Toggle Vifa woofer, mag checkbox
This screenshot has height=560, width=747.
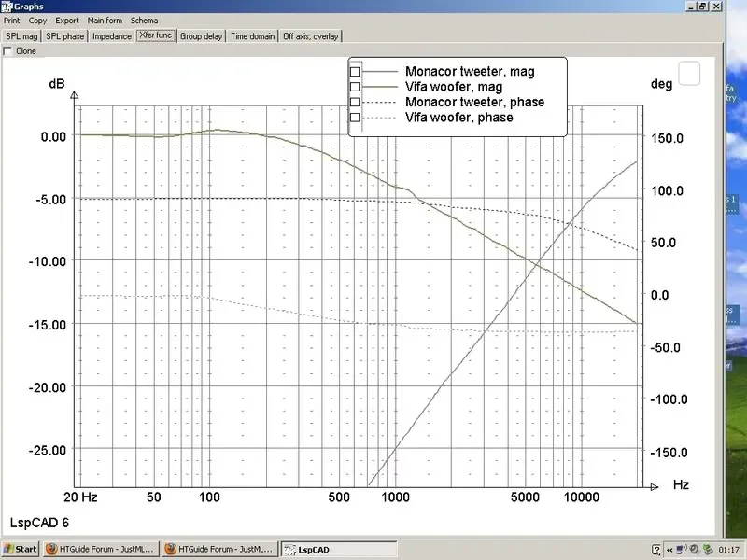[355, 87]
